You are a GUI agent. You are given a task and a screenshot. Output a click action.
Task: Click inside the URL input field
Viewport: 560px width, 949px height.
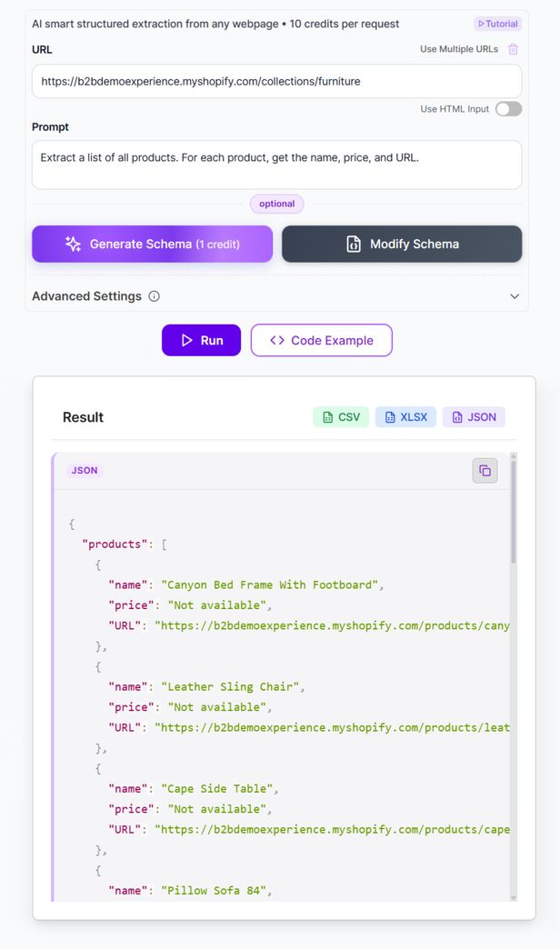(276, 81)
